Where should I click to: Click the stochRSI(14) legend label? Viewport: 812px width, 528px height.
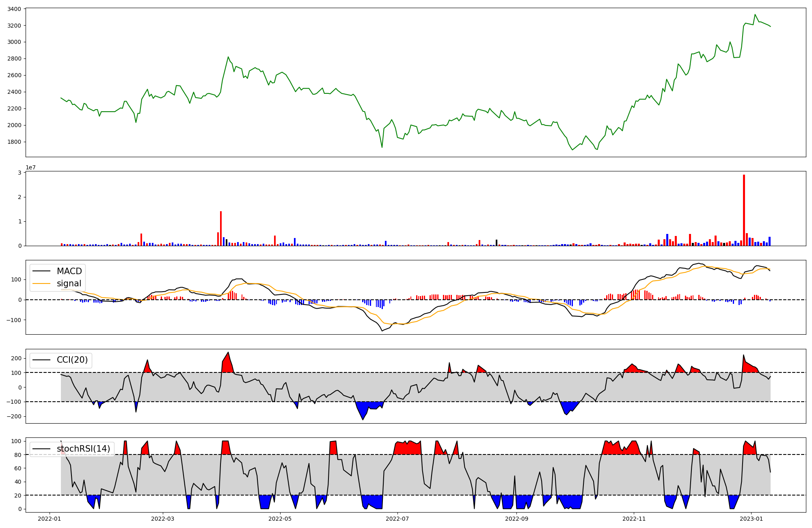[83, 449]
